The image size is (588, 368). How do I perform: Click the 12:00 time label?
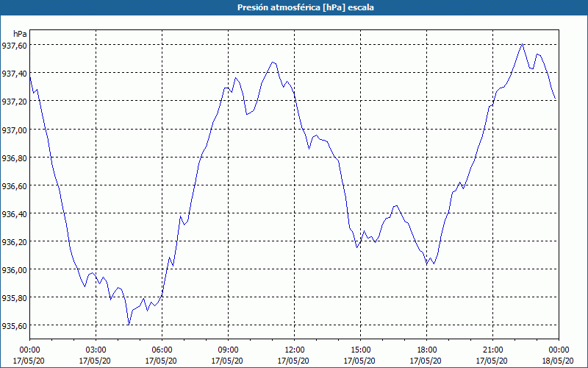(x=295, y=350)
